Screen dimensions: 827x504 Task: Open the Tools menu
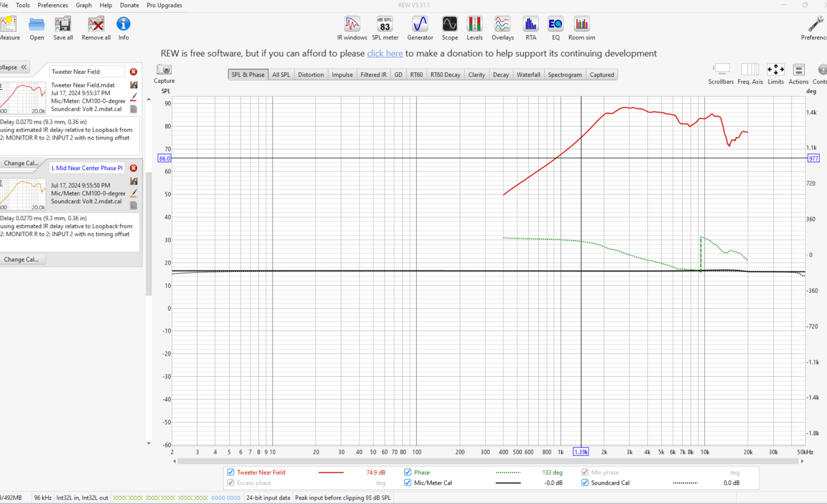[x=23, y=5]
